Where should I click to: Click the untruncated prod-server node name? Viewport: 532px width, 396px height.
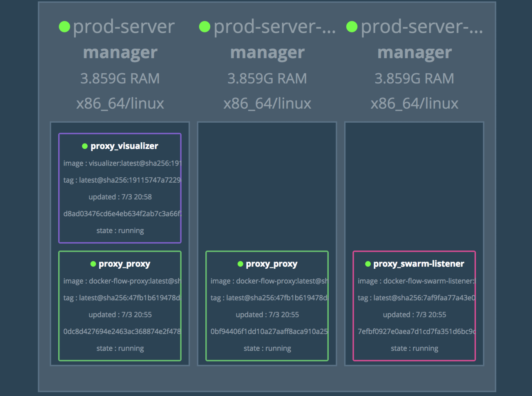pyautogui.click(x=124, y=27)
